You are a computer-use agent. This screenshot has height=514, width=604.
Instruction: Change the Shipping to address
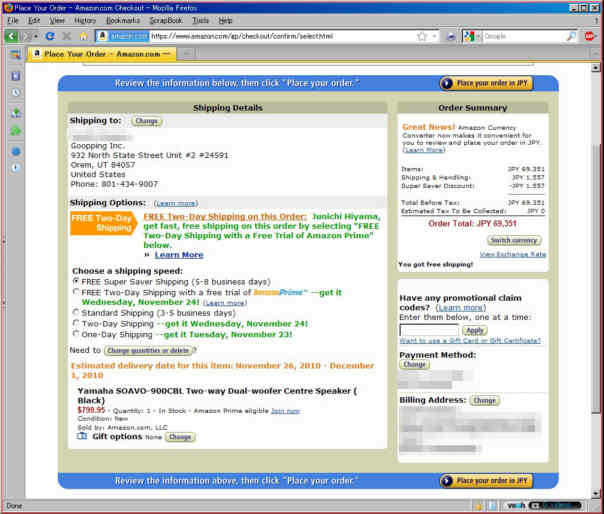146,121
